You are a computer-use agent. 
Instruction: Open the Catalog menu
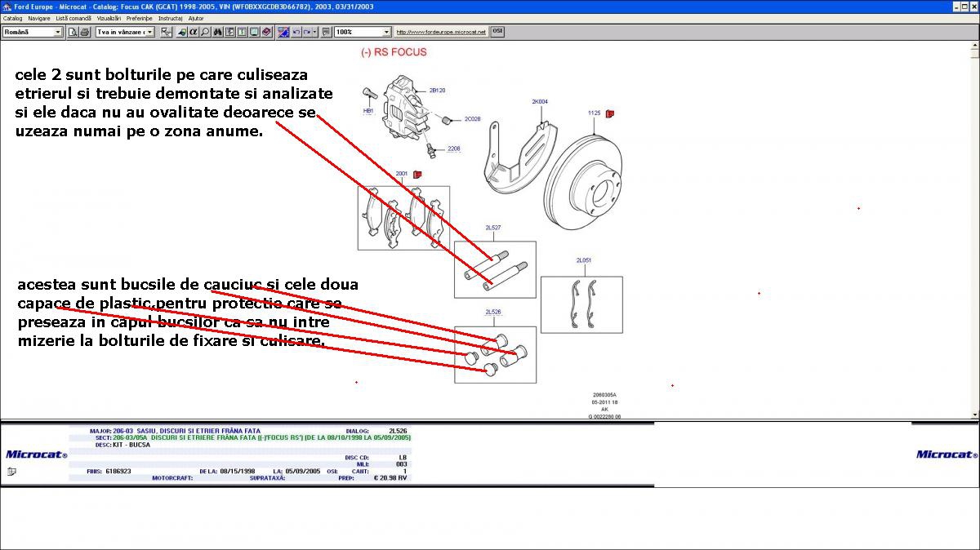pyautogui.click(x=12, y=18)
